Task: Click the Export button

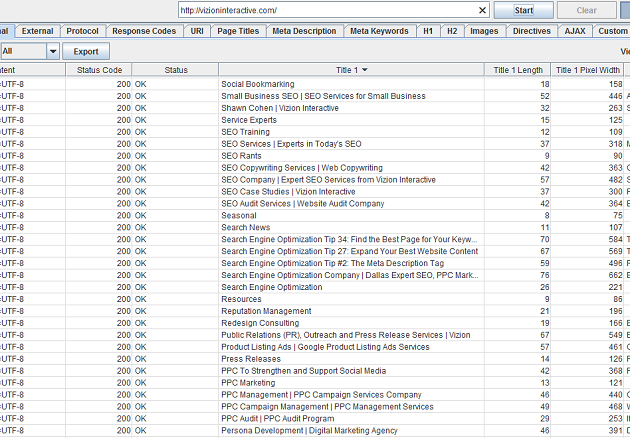Action: [86, 51]
